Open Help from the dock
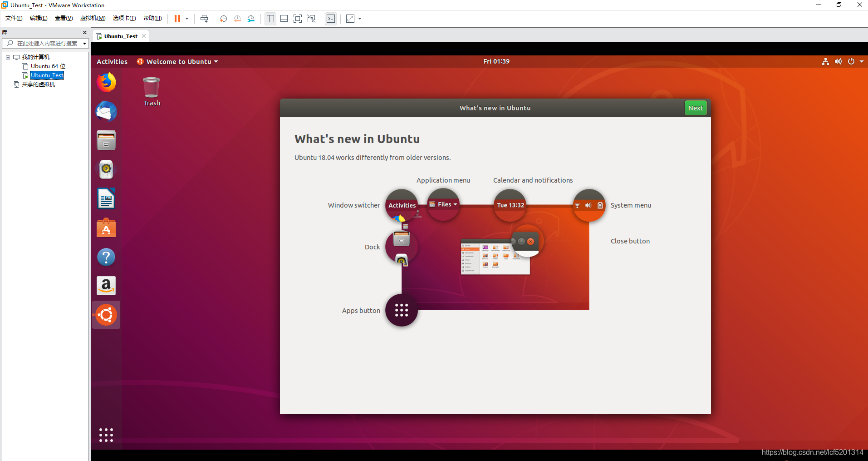The image size is (868, 461). (x=106, y=257)
